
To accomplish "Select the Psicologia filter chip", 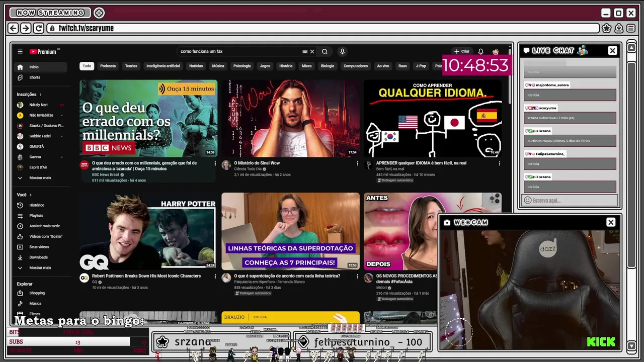I will 242,66.
